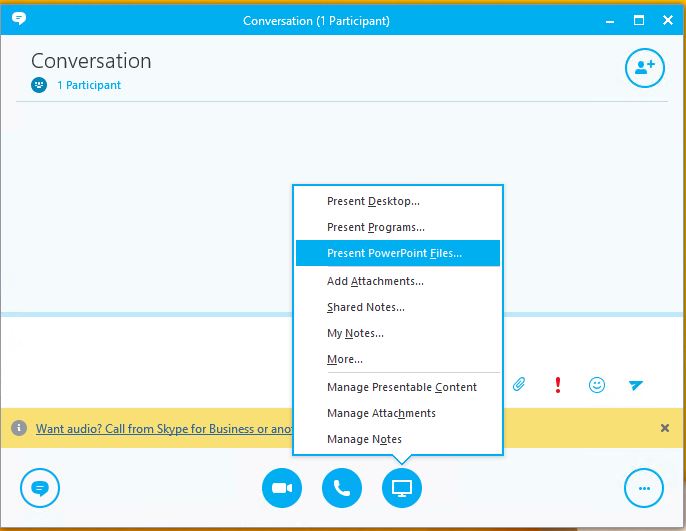
Task: Click the present screen monitor button
Action: tap(402, 488)
